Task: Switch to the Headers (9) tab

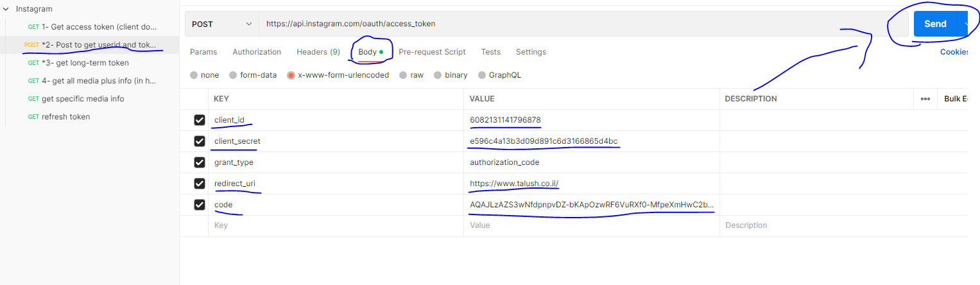Action: pos(318,52)
